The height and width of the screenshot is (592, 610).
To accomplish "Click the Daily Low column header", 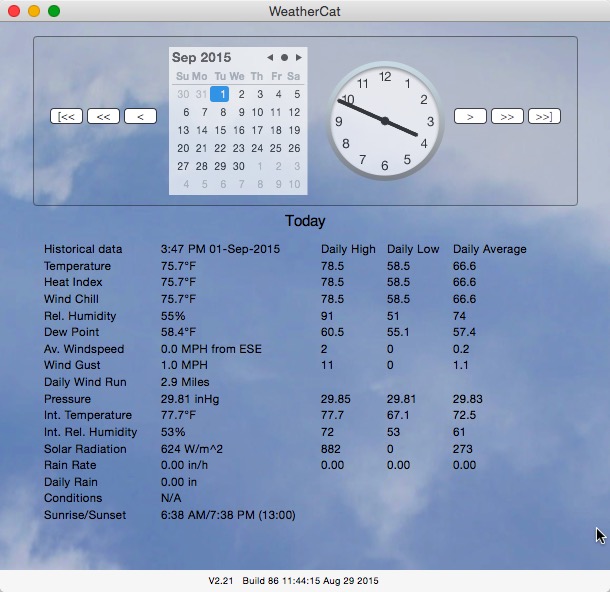I will tap(413, 249).
